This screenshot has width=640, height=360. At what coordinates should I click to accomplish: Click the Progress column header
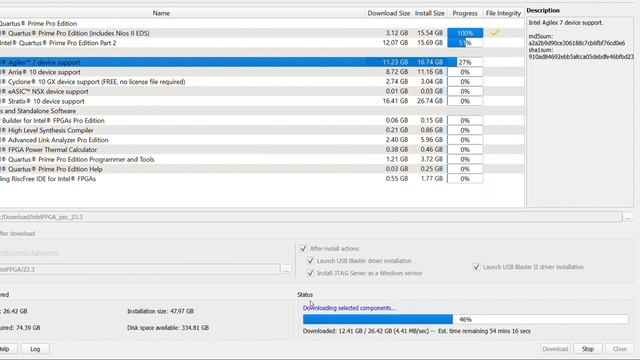tap(465, 13)
